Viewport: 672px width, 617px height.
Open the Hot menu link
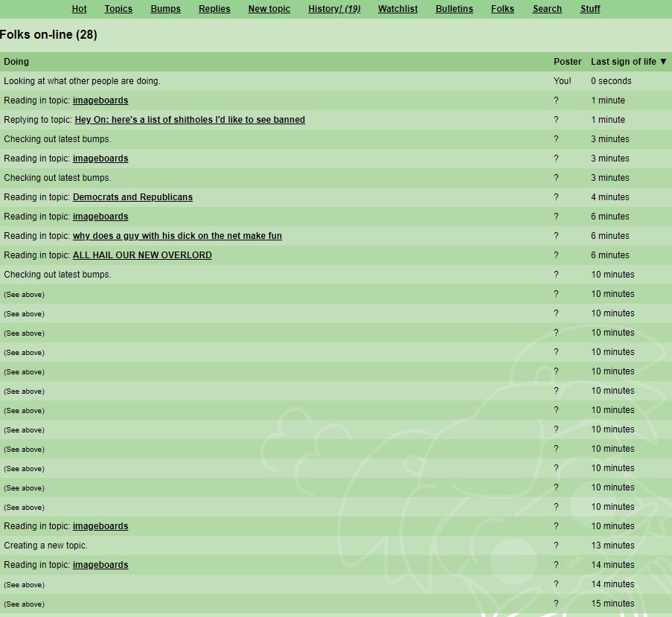pyautogui.click(x=79, y=9)
